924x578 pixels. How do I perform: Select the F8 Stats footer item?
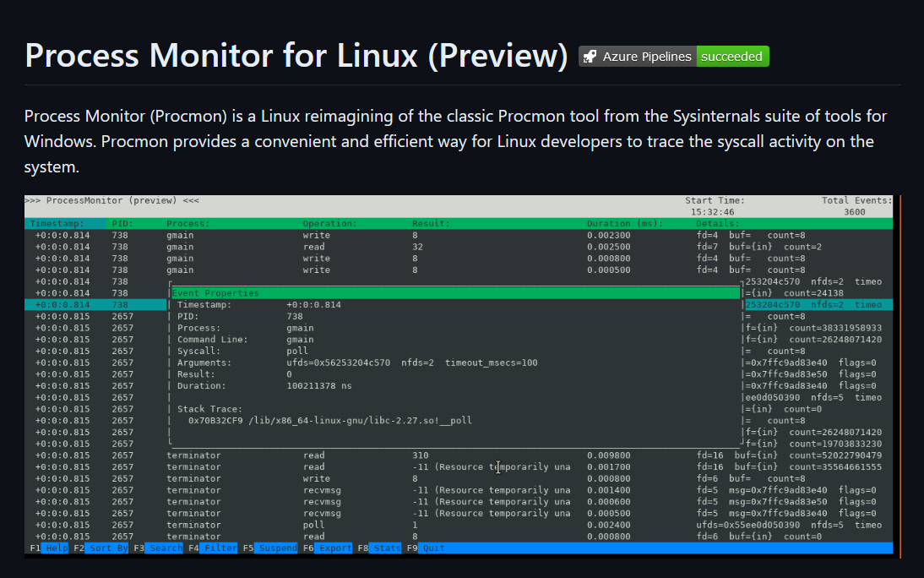[x=379, y=548]
